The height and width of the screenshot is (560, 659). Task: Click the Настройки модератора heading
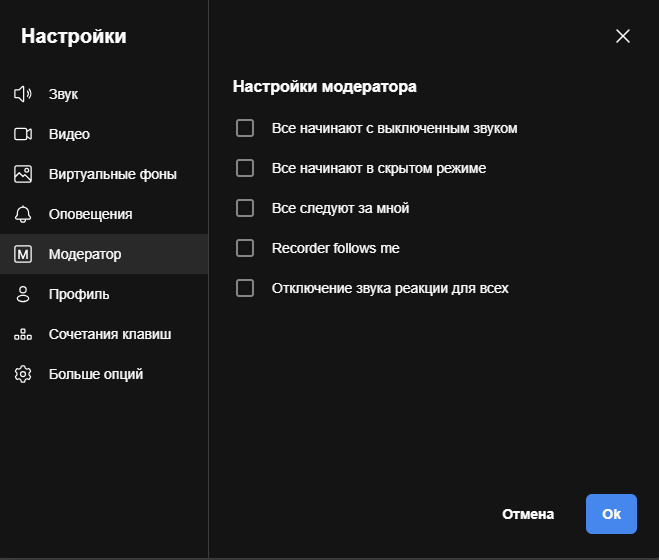click(x=324, y=87)
